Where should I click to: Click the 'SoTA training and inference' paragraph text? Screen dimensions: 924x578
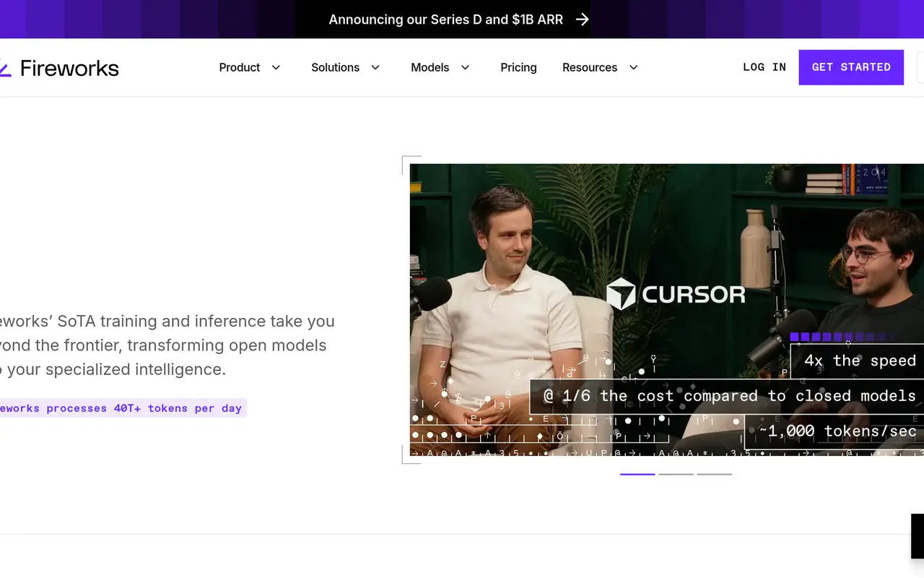click(x=167, y=345)
